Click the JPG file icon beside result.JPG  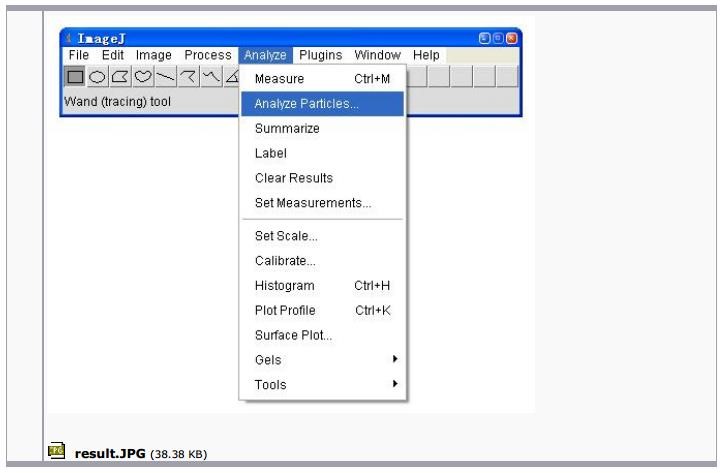tap(56, 451)
